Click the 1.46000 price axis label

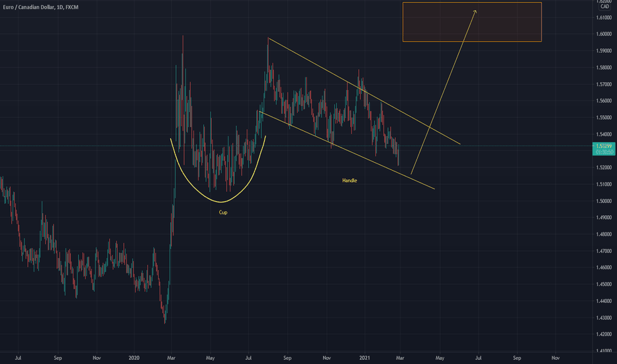tap(604, 267)
